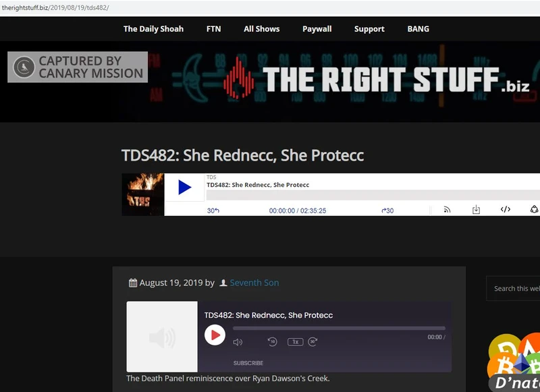Viewport: 540px width, 392px height.
Task: Click the TDS burning dumpster cover thumbnail
Action: point(143,194)
